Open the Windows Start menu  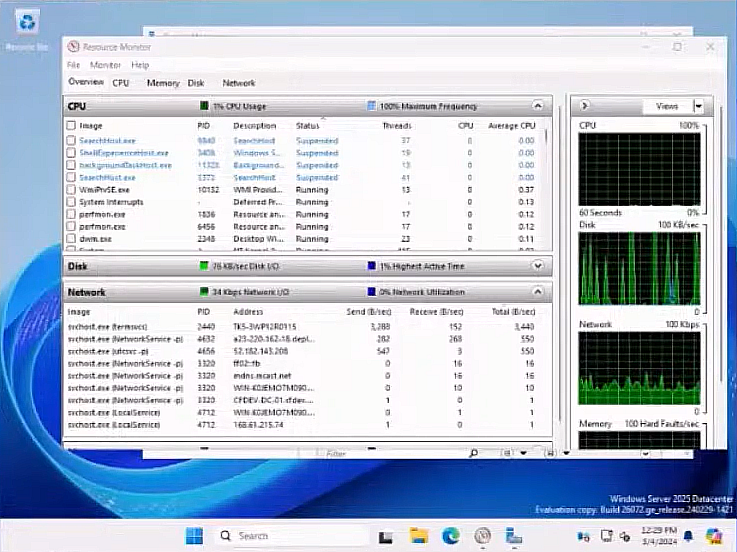(194, 535)
